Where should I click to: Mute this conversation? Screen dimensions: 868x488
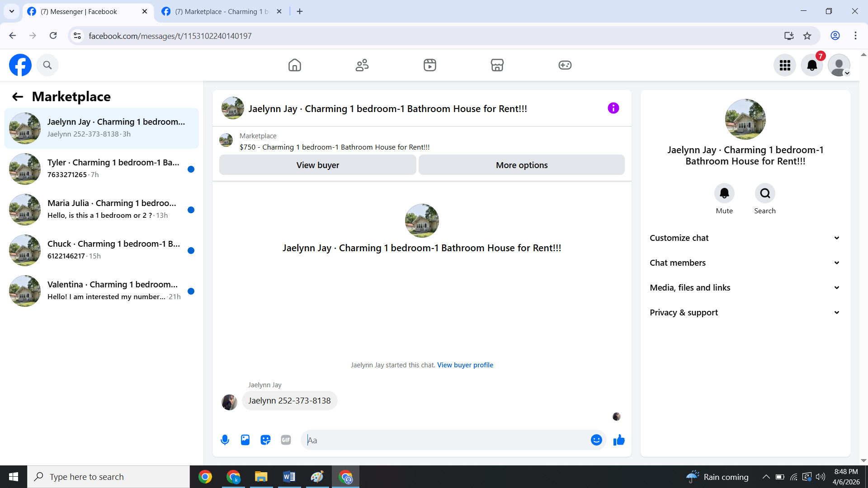(724, 193)
